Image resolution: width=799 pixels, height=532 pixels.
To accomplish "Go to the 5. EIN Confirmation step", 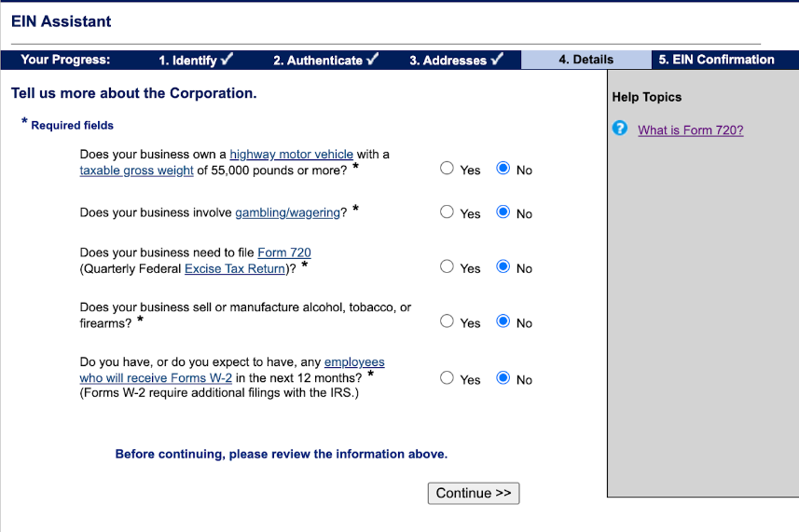I will point(716,60).
